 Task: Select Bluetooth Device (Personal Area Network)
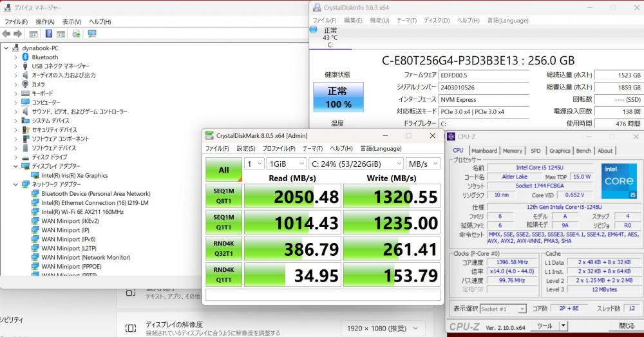pyautogui.click(x=96, y=193)
